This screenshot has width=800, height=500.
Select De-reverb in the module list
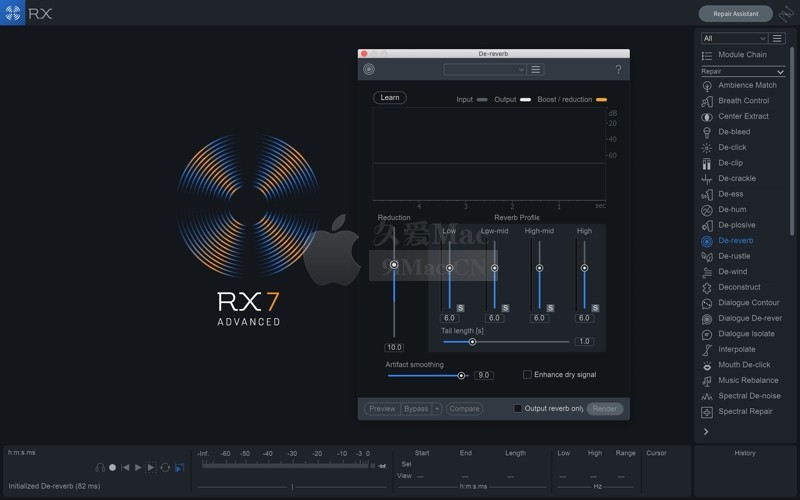click(736, 240)
